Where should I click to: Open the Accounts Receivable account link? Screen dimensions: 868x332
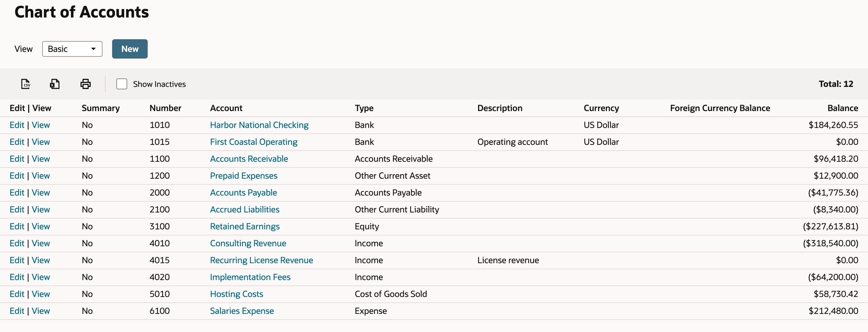[249, 159]
